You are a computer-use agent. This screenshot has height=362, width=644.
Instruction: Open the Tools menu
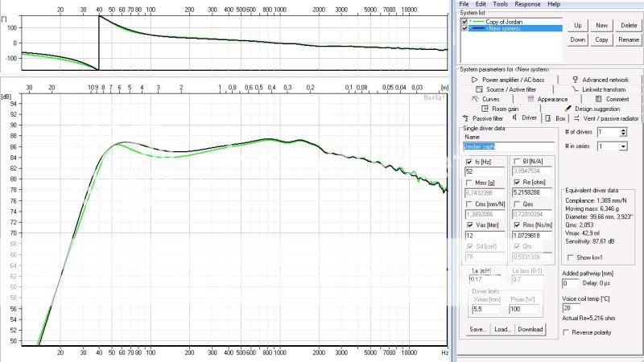coord(500,4)
